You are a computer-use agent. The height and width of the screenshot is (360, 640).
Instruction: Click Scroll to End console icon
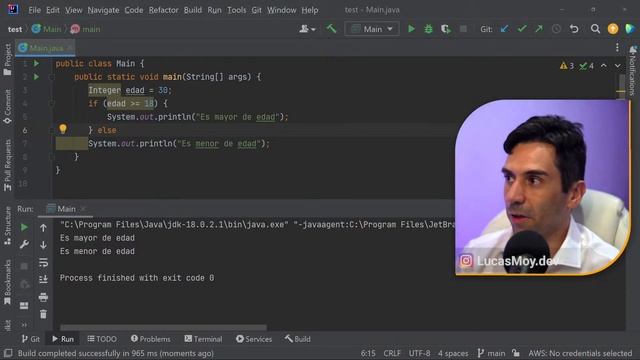click(43, 280)
